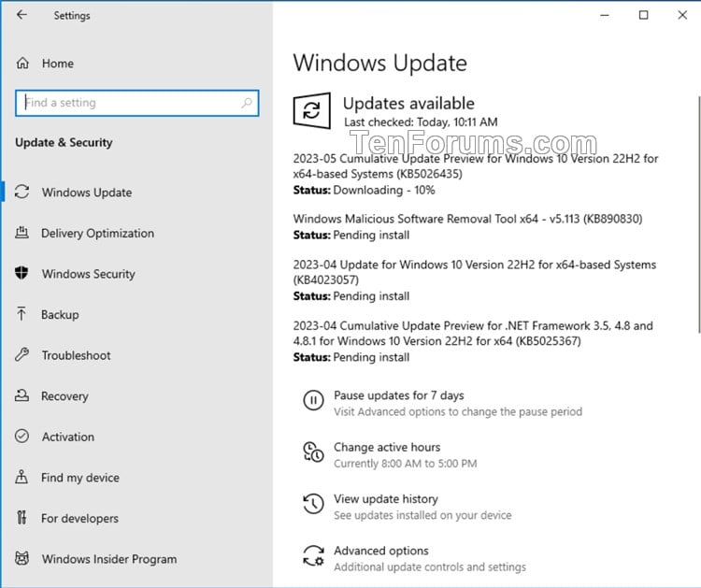Go to Windows Security page
The height and width of the screenshot is (588, 701).
tap(89, 274)
